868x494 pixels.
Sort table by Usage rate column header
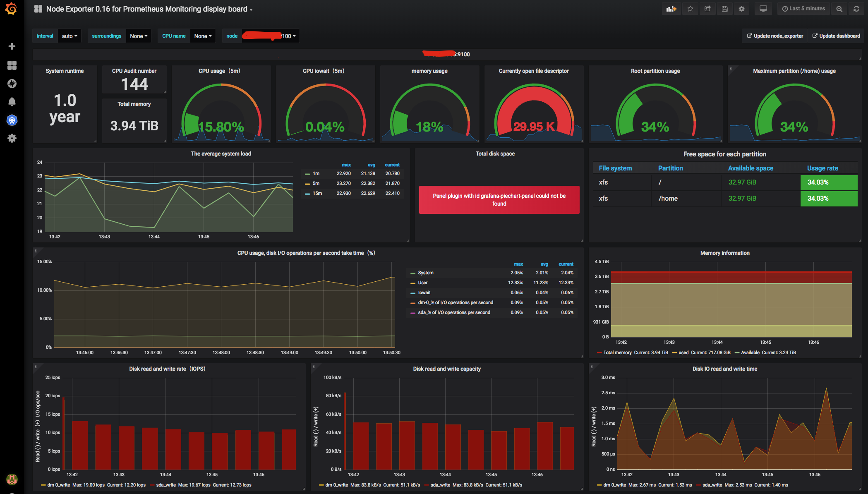(822, 168)
